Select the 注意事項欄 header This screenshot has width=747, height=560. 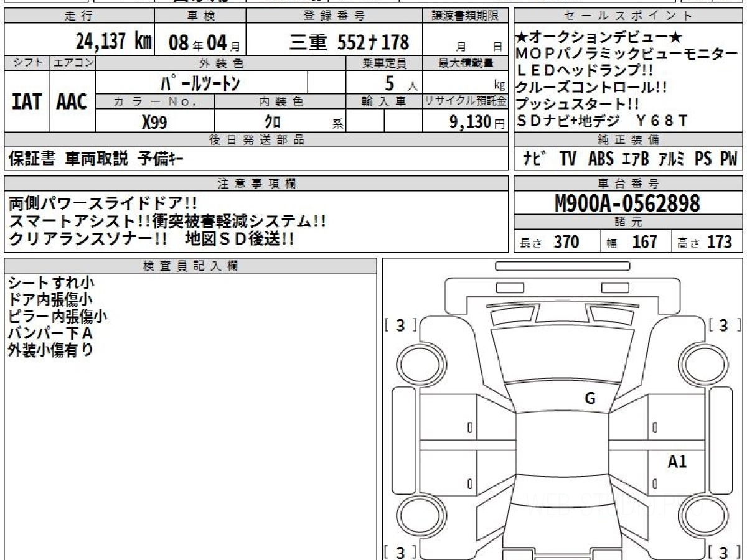coord(256,183)
